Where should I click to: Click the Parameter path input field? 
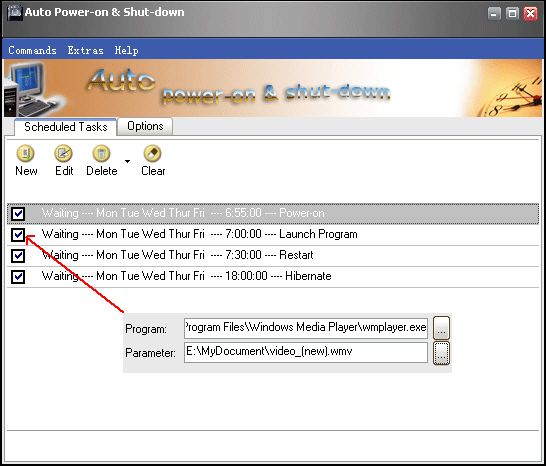coord(306,352)
